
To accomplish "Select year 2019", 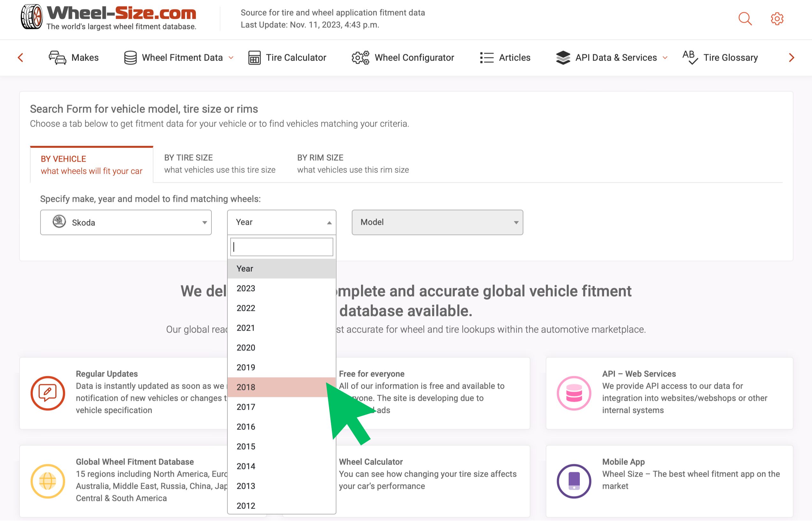I will pyautogui.click(x=282, y=367).
